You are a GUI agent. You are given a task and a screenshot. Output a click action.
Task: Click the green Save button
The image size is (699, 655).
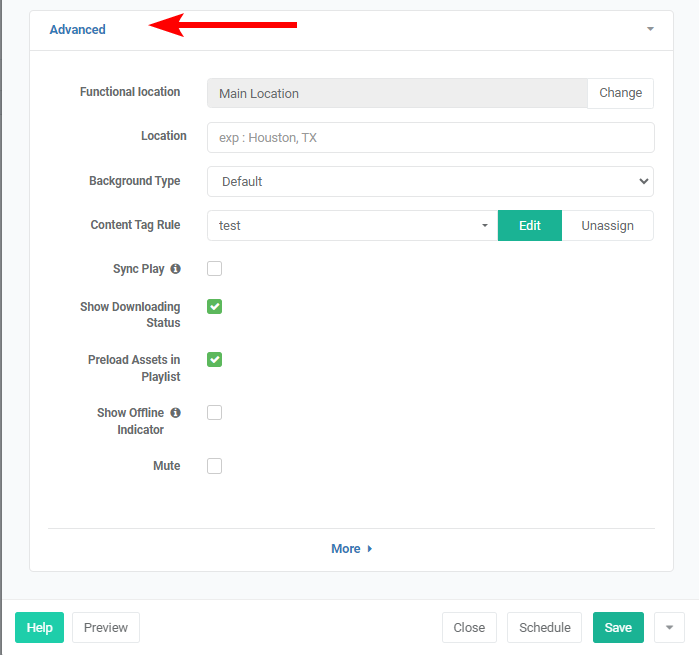(x=618, y=628)
